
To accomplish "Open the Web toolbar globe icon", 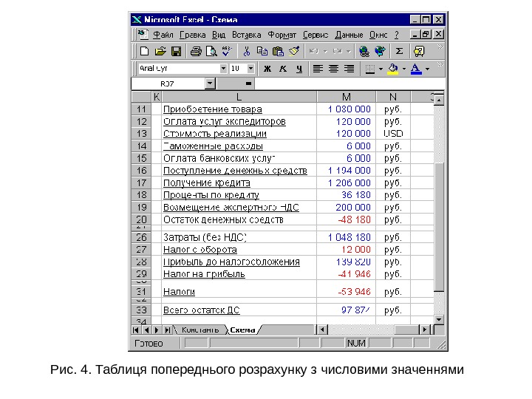I will [x=380, y=51].
